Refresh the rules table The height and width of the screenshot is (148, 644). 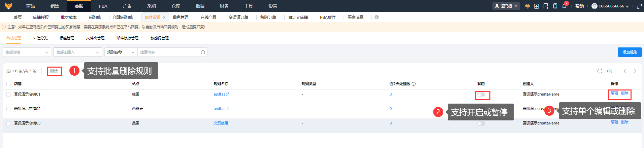click(600, 71)
